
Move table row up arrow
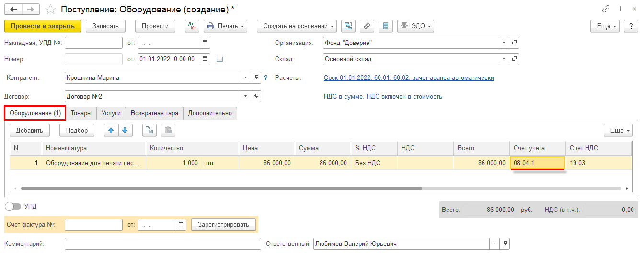[x=111, y=130]
